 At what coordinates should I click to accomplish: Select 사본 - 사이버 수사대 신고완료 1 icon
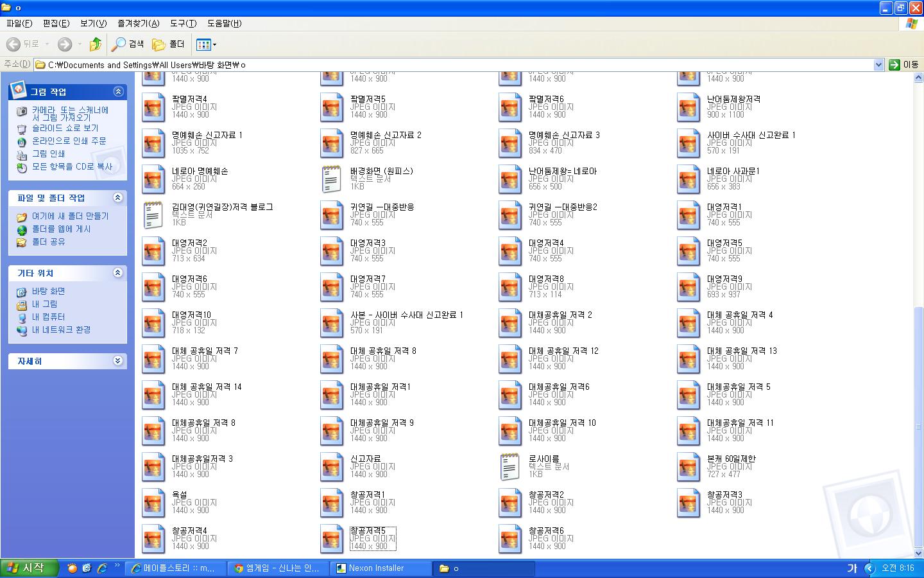[332, 323]
